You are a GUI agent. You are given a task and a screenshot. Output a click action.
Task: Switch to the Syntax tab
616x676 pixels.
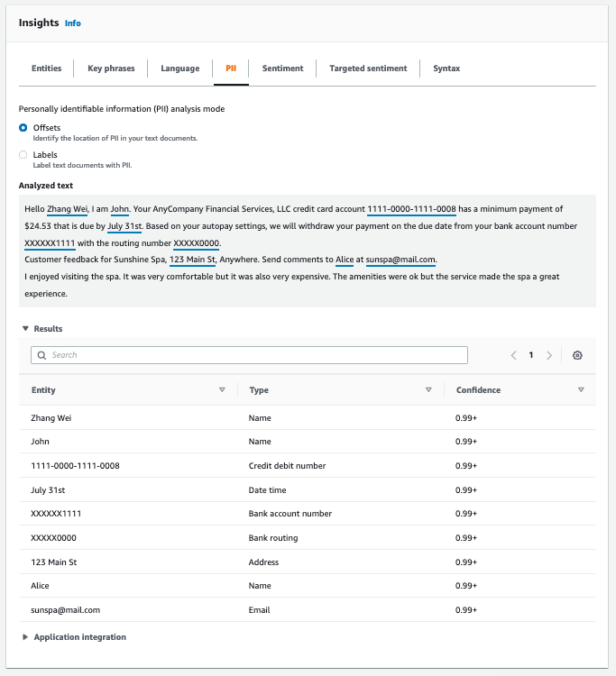click(x=446, y=69)
